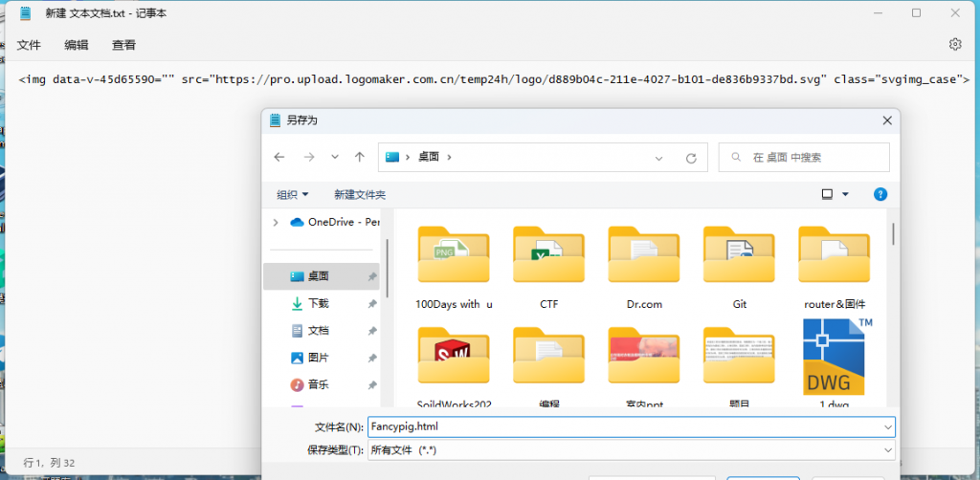Image resolution: width=980 pixels, height=480 pixels.
Task: Click status bar 行 1, 列 32
Action: [50, 463]
